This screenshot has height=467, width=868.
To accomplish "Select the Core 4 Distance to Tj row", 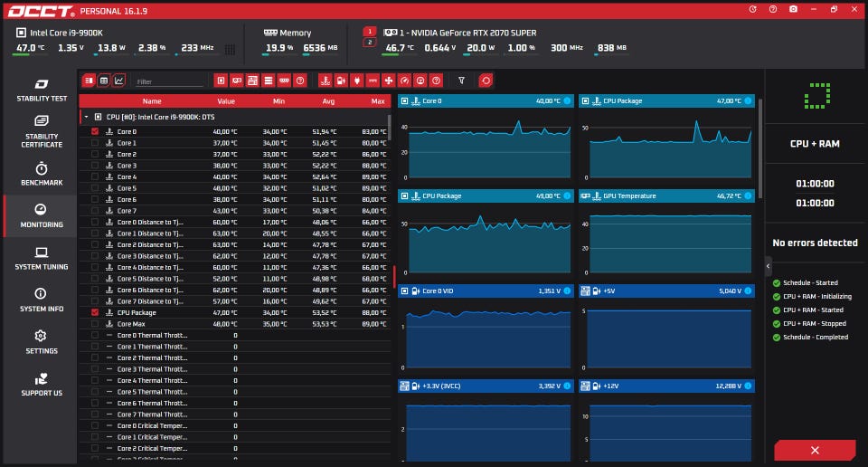I will coord(235,267).
